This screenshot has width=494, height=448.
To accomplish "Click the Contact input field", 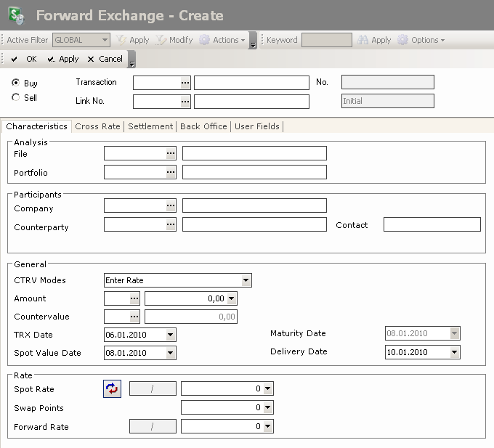I will [x=432, y=225].
